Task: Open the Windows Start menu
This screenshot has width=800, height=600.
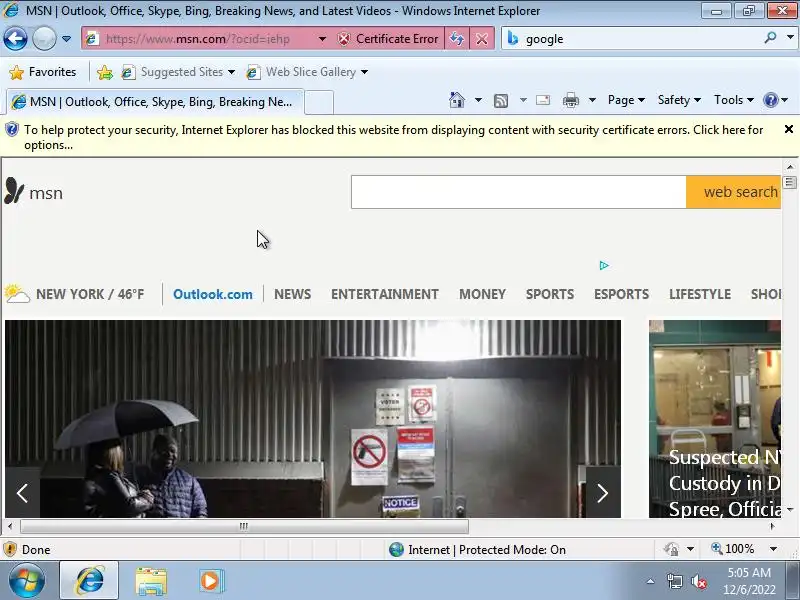Action: 27,581
